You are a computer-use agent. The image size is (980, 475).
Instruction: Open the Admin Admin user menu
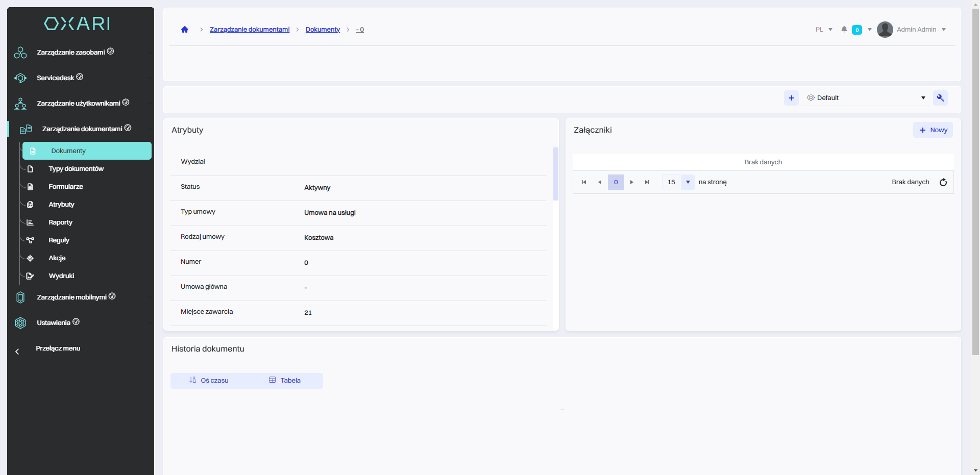[x=916, y=30]
